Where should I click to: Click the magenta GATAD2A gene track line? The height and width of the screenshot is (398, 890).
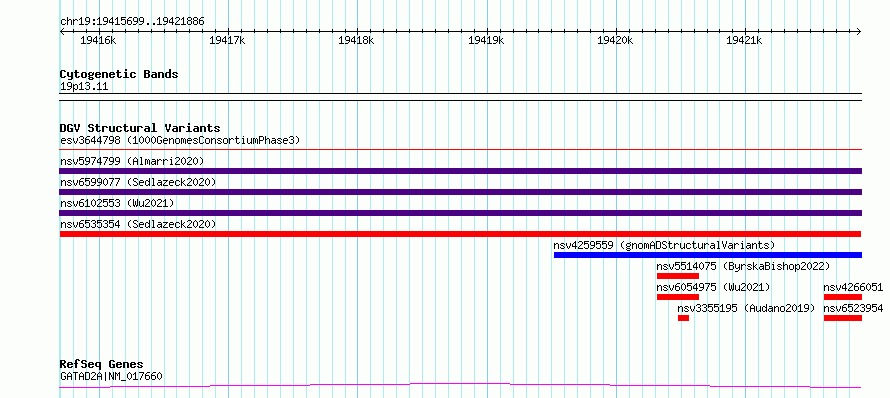click(460, 386)
